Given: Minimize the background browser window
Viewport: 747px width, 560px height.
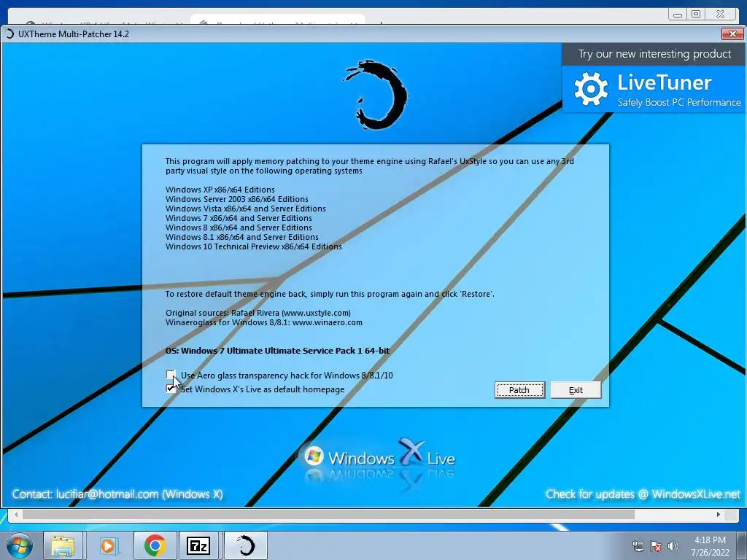Looking at the screenshot, I should [x=678, y=15].
